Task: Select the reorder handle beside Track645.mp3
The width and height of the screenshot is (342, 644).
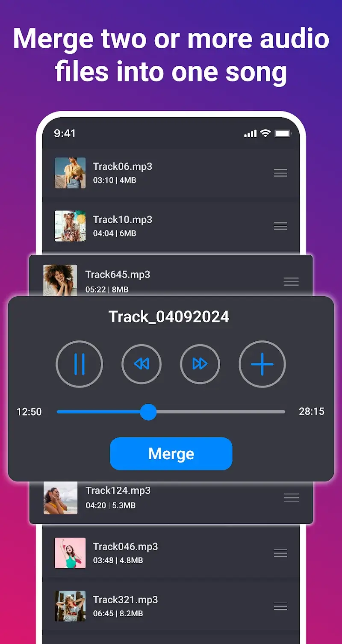Action: 291,281
